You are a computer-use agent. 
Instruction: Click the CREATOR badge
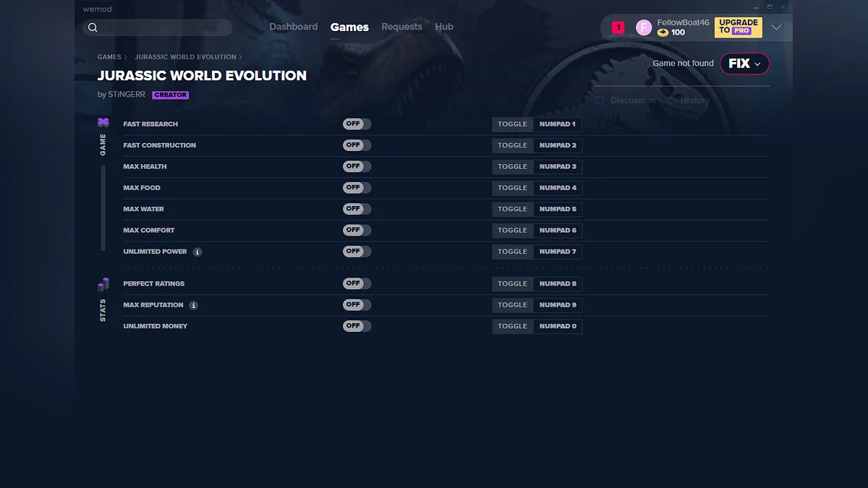[x=171, y=95]
